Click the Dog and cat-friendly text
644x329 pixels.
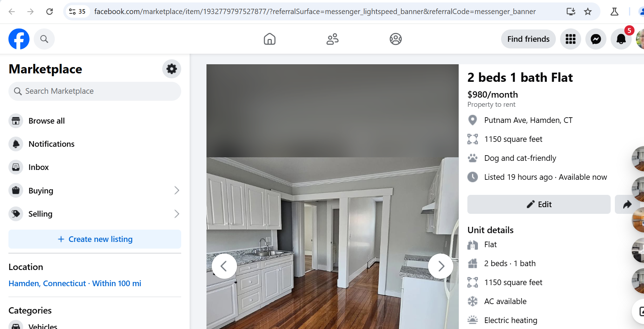(x=520, y=158)
